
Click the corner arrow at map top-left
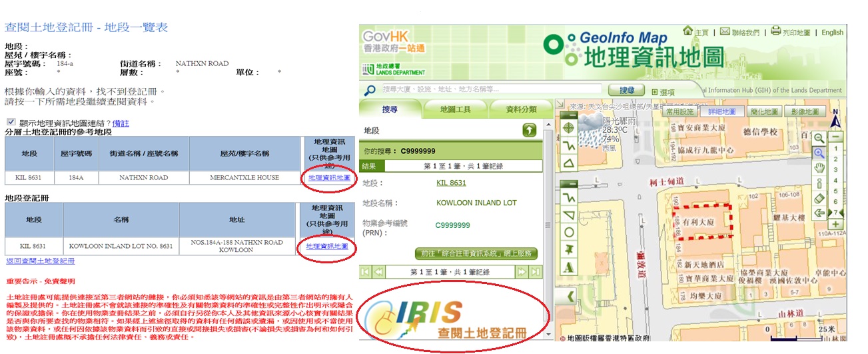click(x=559, y=105)
